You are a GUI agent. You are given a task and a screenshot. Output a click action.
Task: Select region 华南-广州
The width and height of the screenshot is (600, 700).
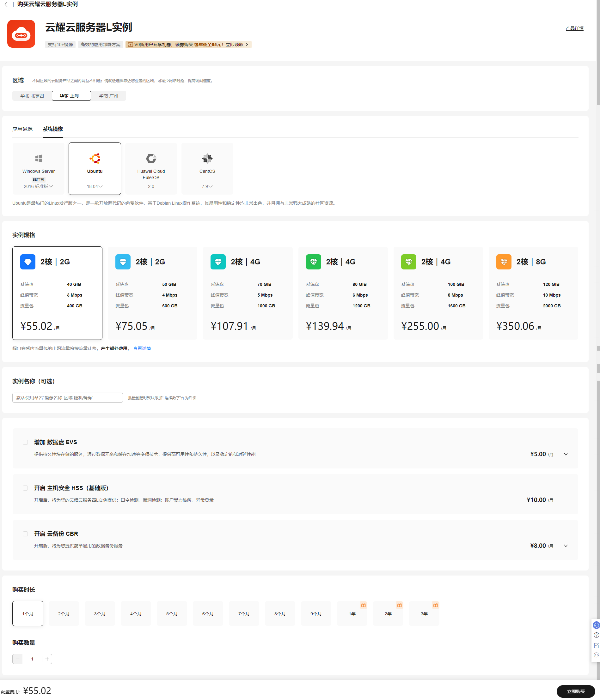point(108,96)
